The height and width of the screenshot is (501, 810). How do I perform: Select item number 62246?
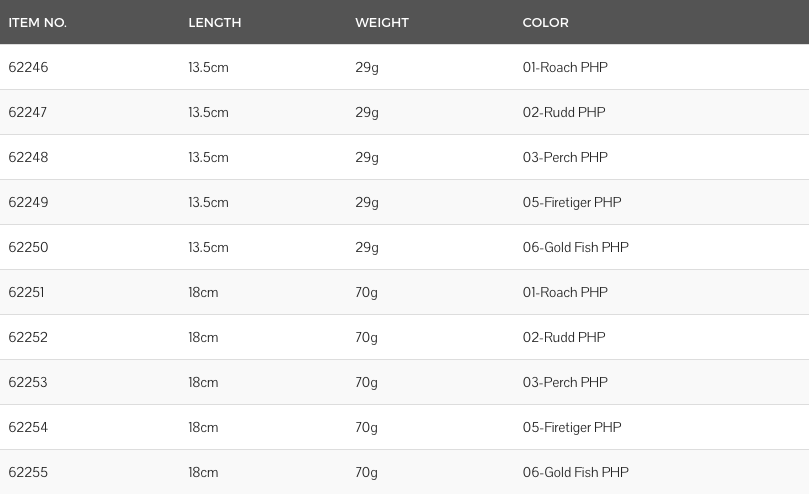(28, 67)
